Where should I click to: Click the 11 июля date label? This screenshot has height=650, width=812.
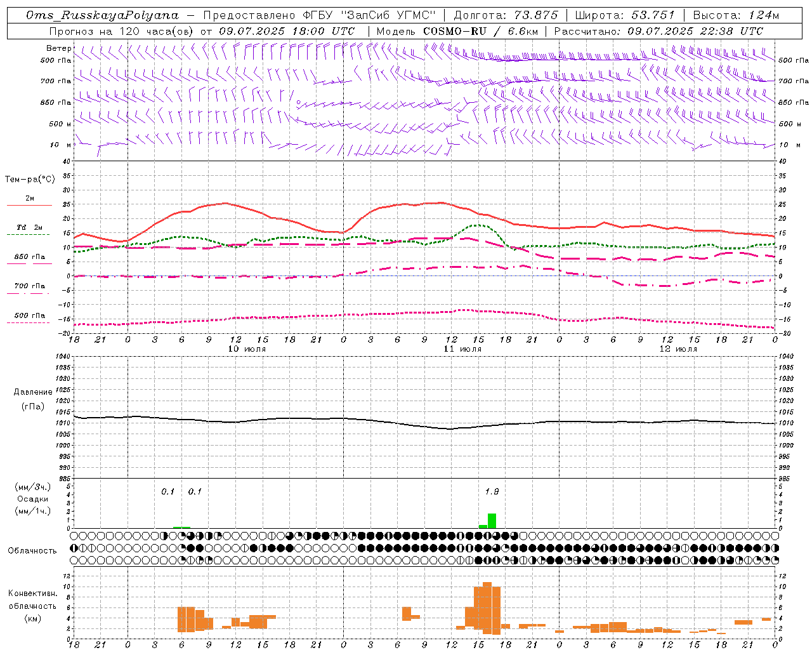pyautogui.click(x=462, y=349)
